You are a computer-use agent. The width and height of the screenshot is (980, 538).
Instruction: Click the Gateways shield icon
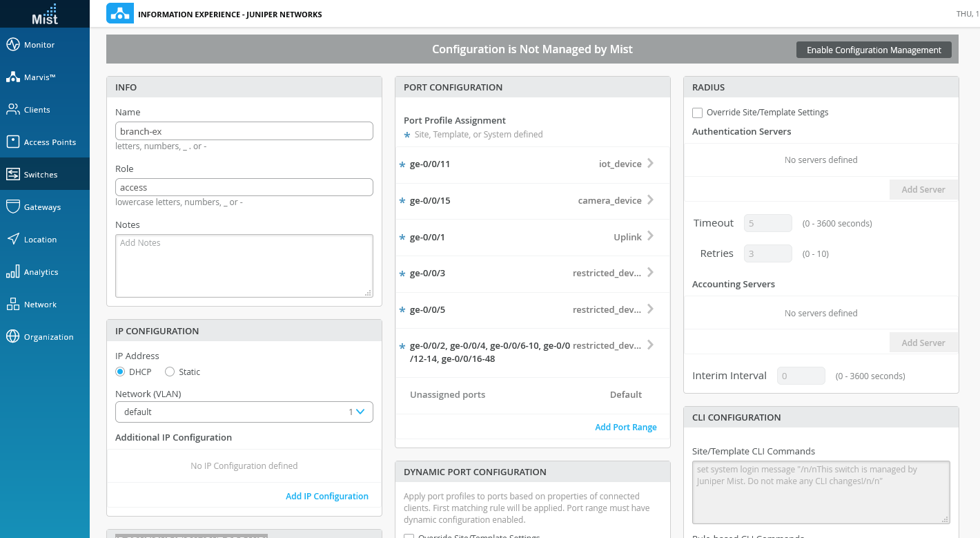(x=13, y=207)
